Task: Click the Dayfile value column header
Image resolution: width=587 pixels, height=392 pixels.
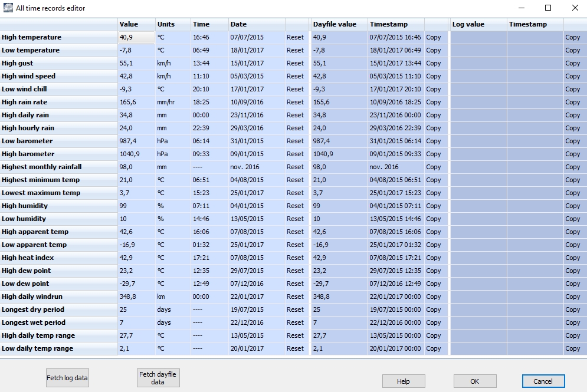Action: 338,24
